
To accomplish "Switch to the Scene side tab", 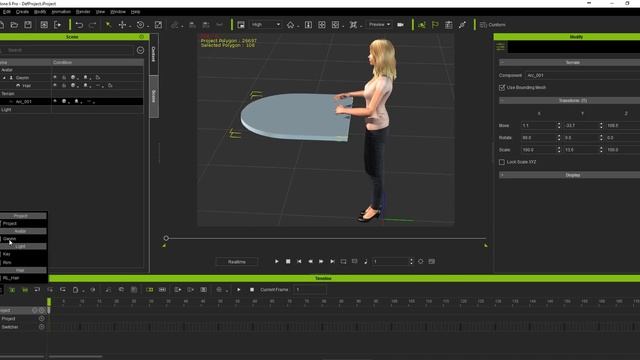I will click(154, 96).
